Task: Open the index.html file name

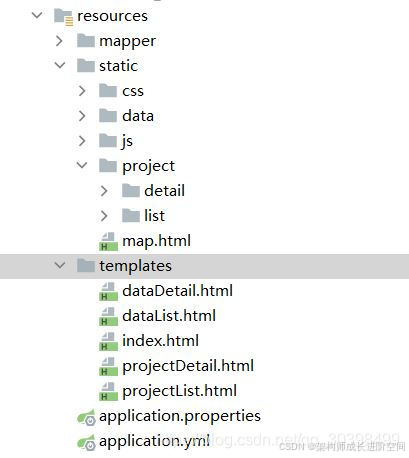Action: pyautogui.click(x=160, y=341)
